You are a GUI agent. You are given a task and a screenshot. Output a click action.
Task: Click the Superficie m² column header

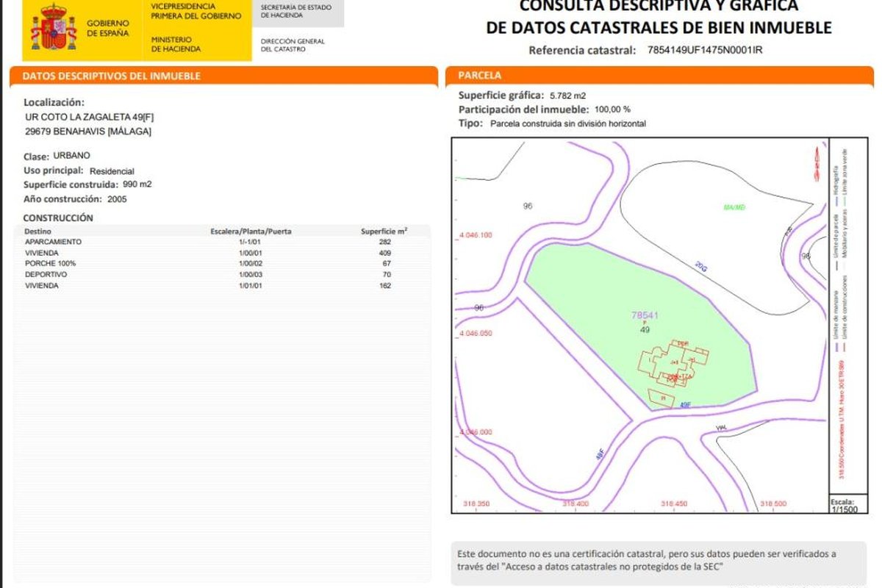[x=384, y=231]
